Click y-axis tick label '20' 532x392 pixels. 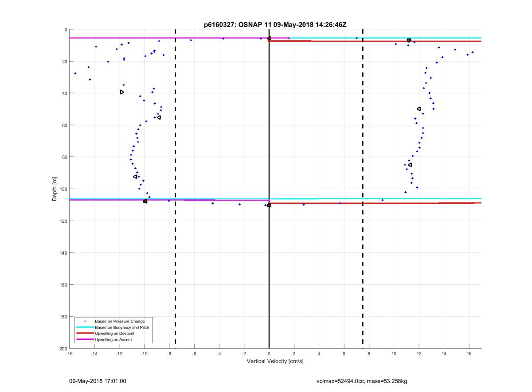[x=64, y=62]
